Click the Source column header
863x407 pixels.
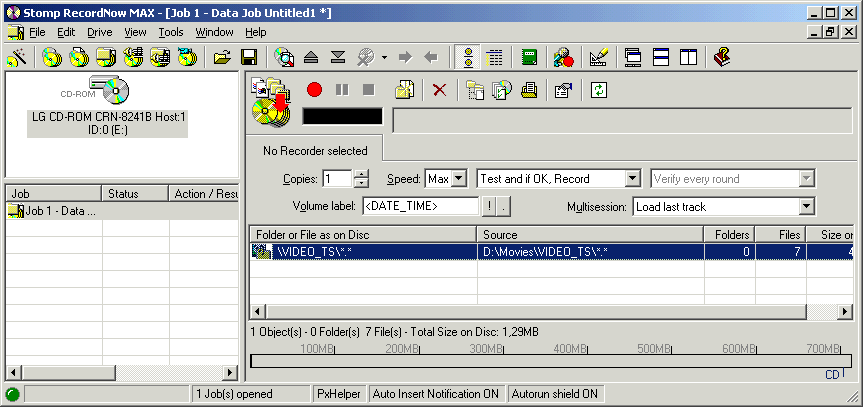tap(590, 233)
